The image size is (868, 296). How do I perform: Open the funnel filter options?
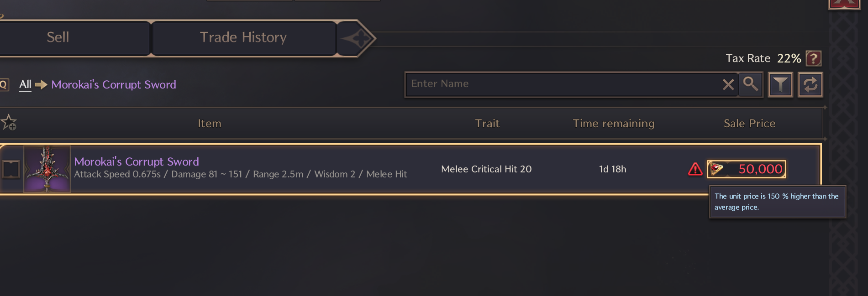point(780,84)
